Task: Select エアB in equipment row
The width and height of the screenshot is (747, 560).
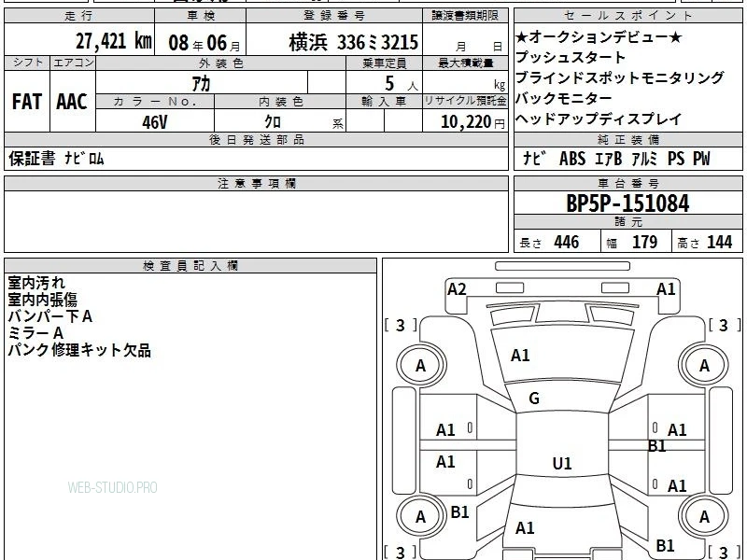Action: [x=609, y=159]
